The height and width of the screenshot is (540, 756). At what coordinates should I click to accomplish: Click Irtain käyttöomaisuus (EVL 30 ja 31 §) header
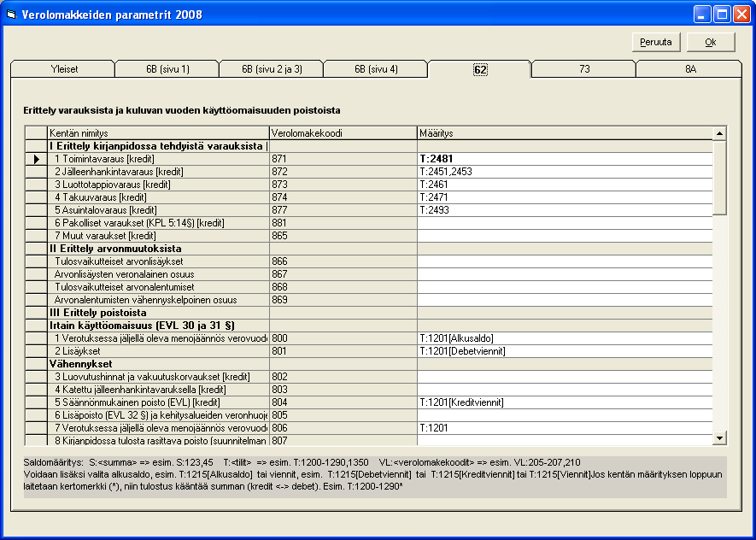(159, 326)
